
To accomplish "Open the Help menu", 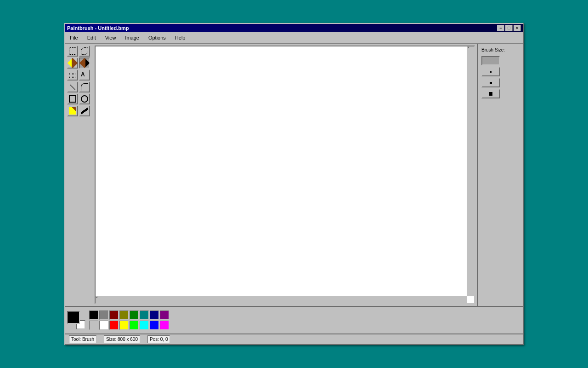I will (x=180, y=38).
